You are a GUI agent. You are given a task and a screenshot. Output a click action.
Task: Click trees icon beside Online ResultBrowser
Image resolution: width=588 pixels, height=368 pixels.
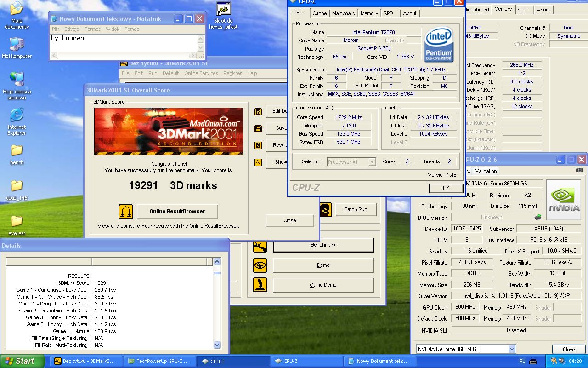click(126, 211)
